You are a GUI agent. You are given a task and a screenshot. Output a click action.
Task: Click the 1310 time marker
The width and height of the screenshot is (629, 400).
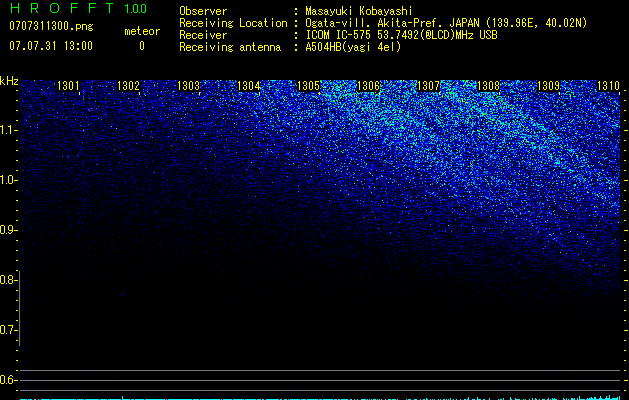tap(608, 86)
